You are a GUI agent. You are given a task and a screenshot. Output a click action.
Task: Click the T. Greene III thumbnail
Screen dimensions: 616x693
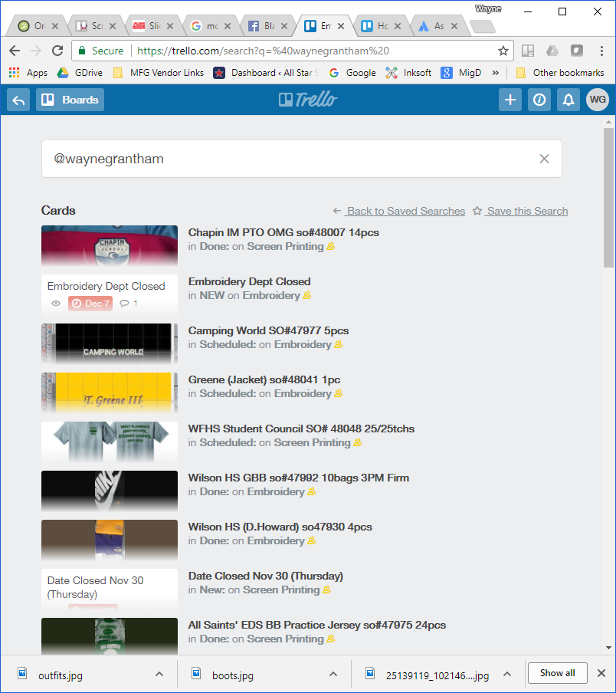click(110, 393)
